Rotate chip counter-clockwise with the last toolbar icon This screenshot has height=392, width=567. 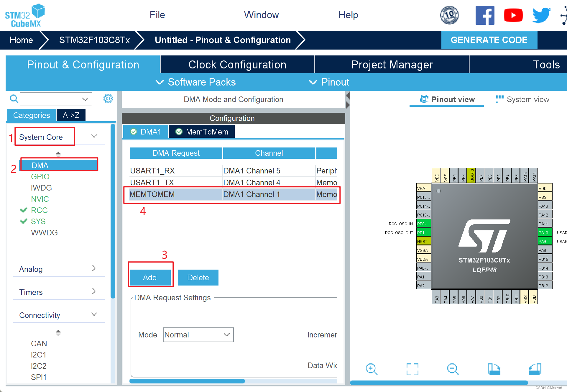535,369
